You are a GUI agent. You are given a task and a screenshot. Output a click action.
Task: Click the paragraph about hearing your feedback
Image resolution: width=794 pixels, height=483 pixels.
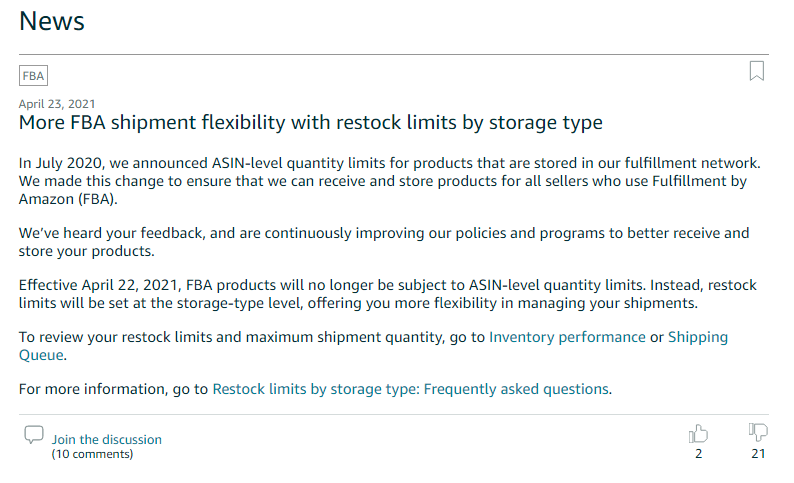384,242
